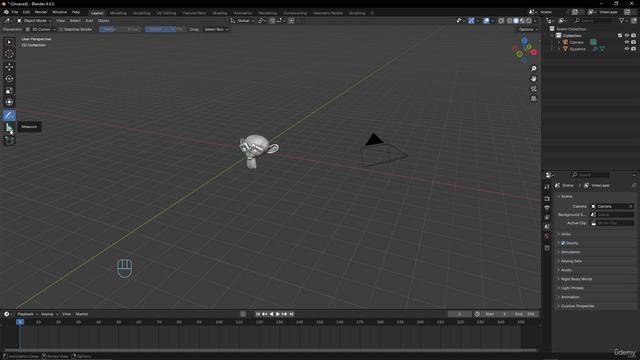Screen dimensions: 640x360
Task: Toggle auto keying in timeline header
Action: click(243, 314)
